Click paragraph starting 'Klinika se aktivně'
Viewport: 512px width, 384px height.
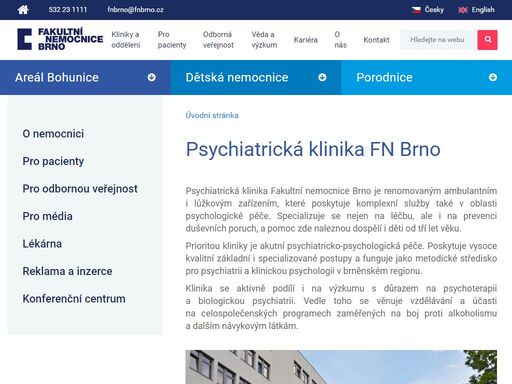pos(341,307)
